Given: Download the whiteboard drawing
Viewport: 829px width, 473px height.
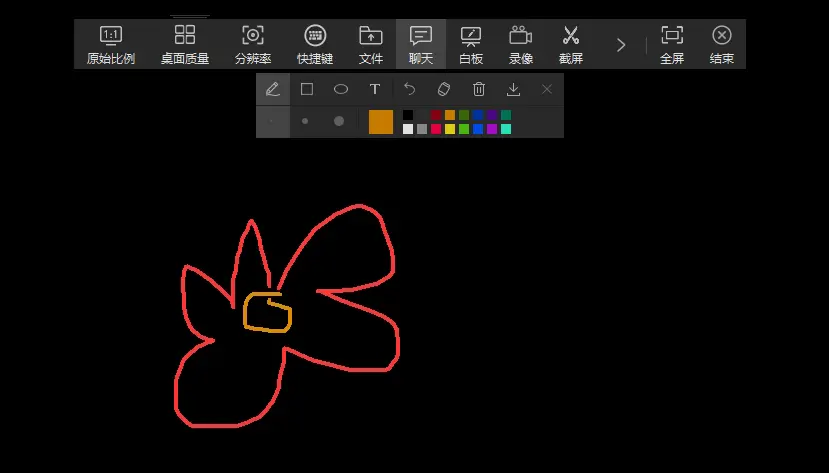Looking at the screenshot, I should 513,89.
